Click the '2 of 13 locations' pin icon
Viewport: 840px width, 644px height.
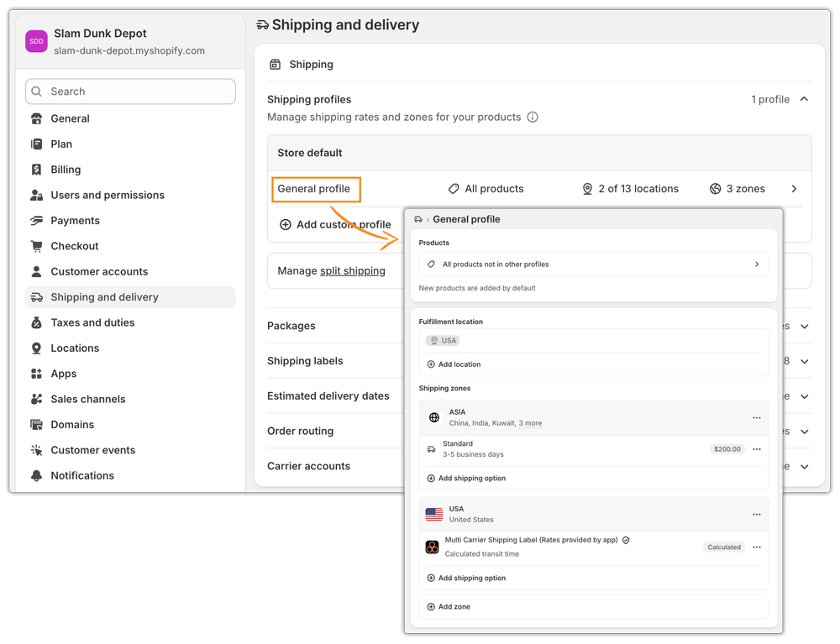(x=588, y=189)
